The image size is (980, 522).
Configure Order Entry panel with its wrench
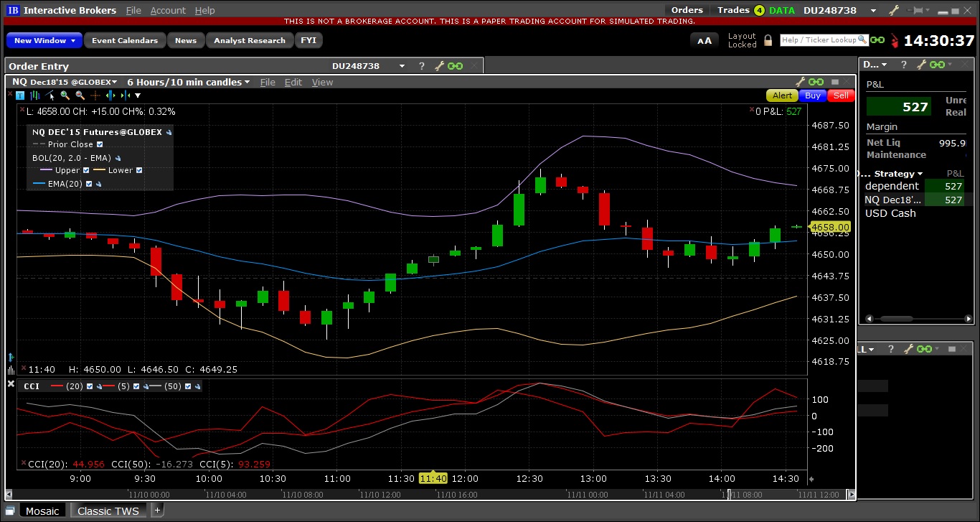[439, 66]
